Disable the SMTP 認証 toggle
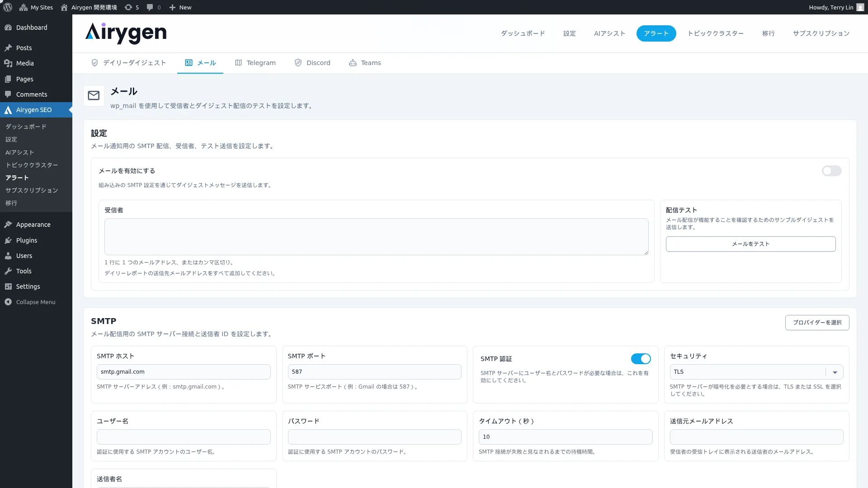This screenshot has height=488, width=868. click(x=641, y=359)
